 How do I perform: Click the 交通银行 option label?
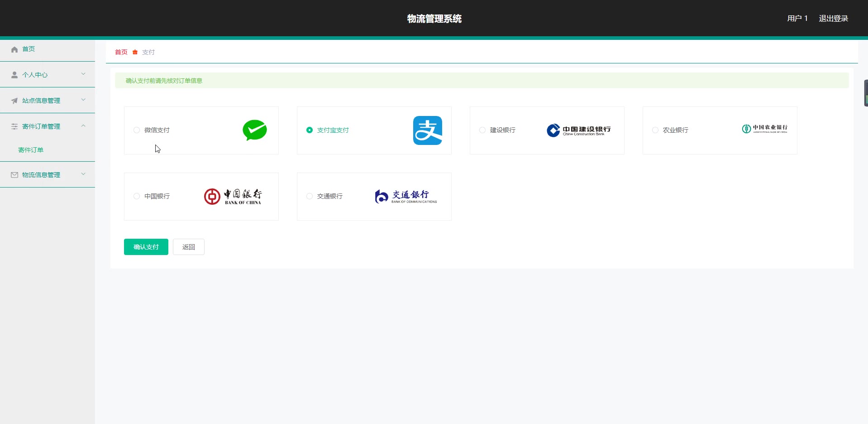point(330,196)
